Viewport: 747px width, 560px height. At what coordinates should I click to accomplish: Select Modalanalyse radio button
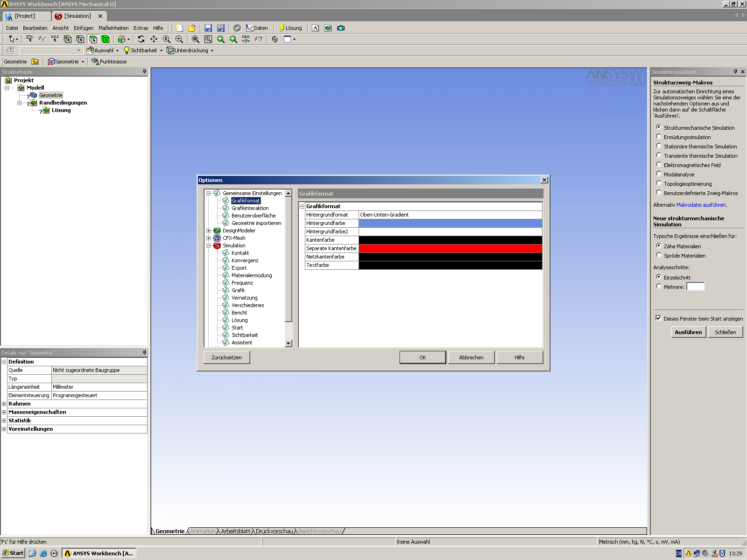(659, 174)
